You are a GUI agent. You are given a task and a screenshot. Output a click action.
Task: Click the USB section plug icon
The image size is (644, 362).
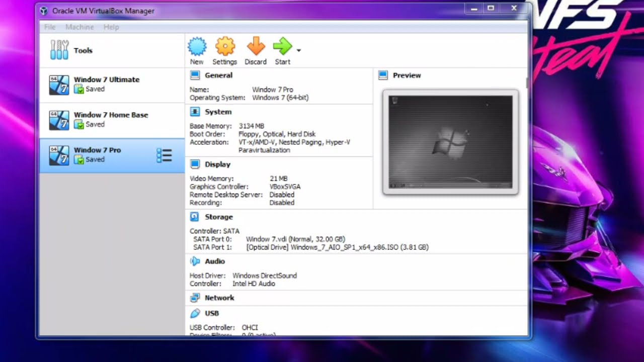195,313
